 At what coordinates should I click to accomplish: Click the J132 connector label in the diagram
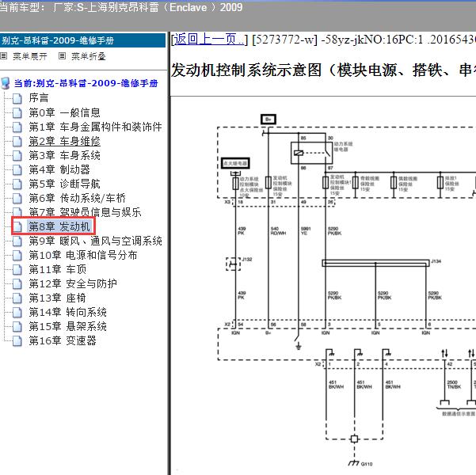point(247,259)
